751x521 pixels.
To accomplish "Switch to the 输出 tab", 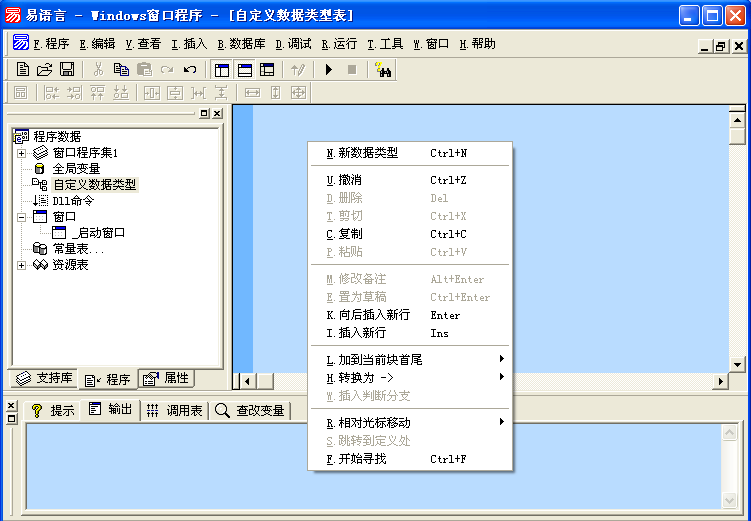I will (110, 409).
